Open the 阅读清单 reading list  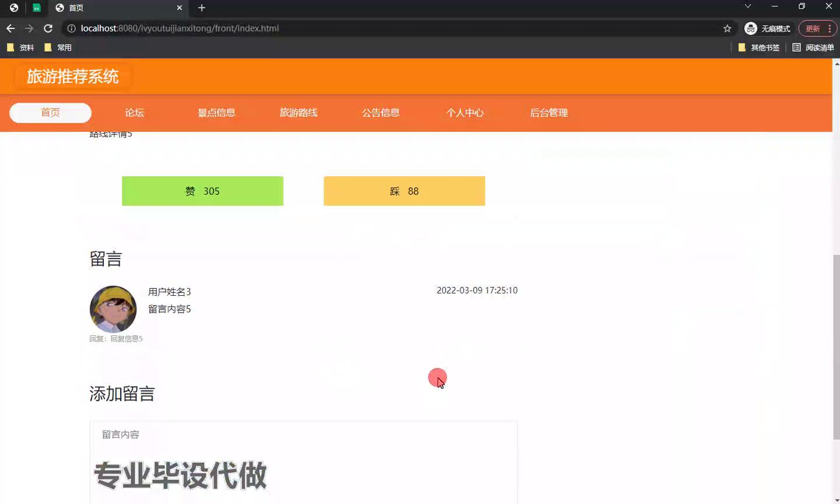click(x=813, y=47)
